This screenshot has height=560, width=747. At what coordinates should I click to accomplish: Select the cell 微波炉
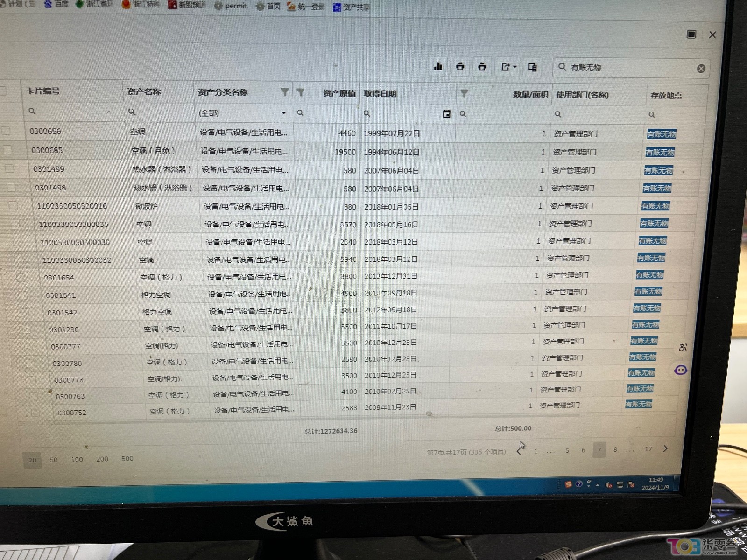[146, 206]
